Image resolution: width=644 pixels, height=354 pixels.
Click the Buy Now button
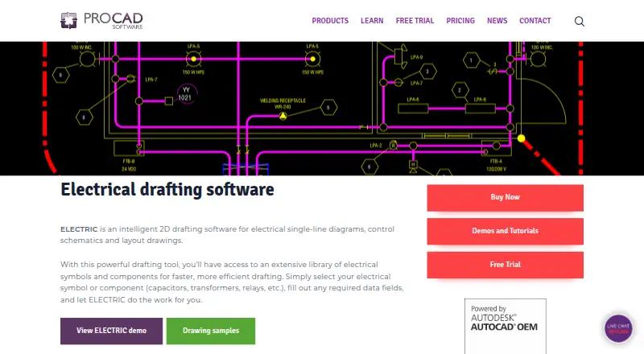(506, 198)
